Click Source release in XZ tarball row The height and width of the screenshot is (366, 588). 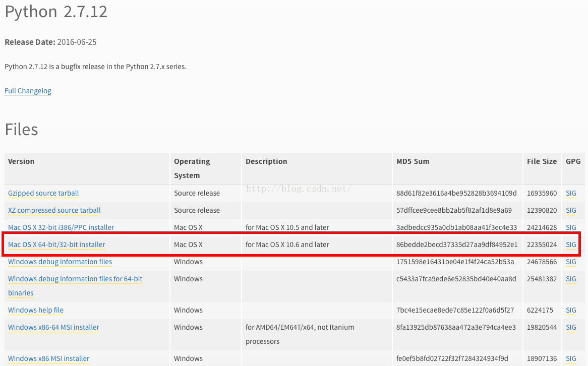coord(197,210)
